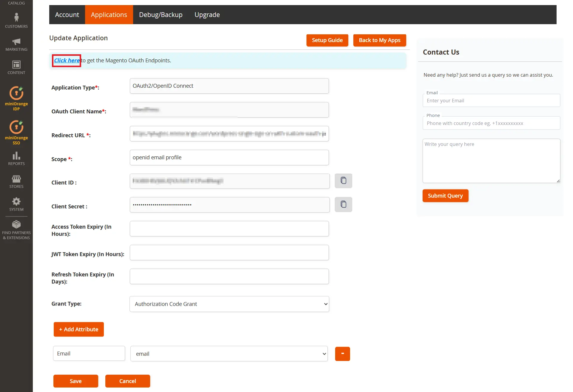Switch to the Account tab

(x=67, y=15)
